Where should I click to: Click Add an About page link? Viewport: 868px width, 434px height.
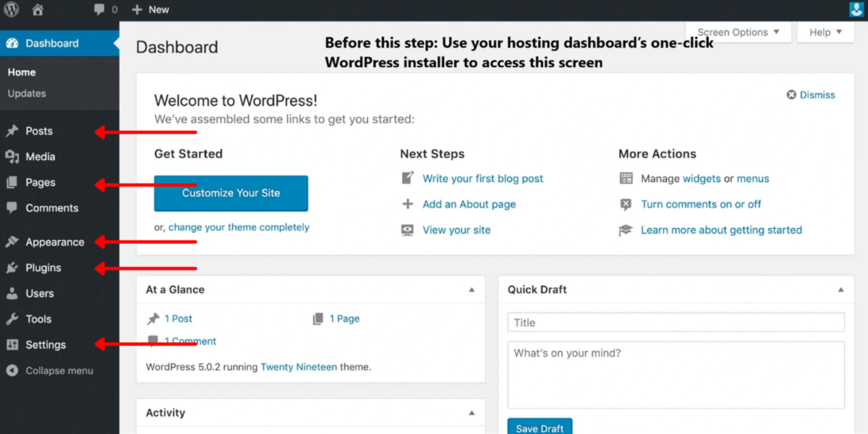click(469, 204)
